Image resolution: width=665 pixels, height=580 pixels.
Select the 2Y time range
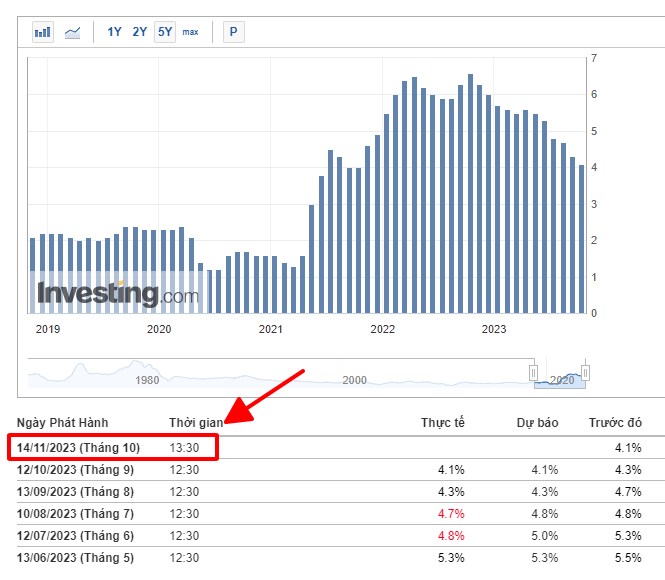pos(140,32)
